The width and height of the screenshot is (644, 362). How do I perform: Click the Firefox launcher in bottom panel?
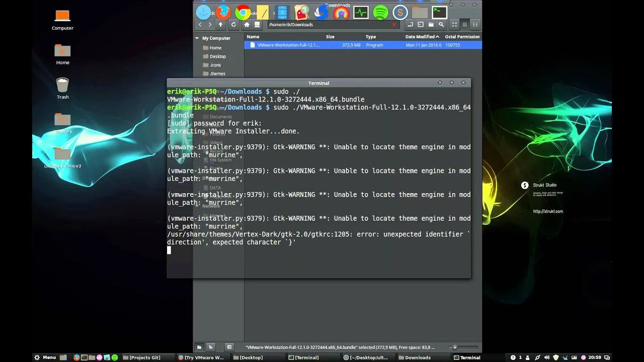point(76,357)
